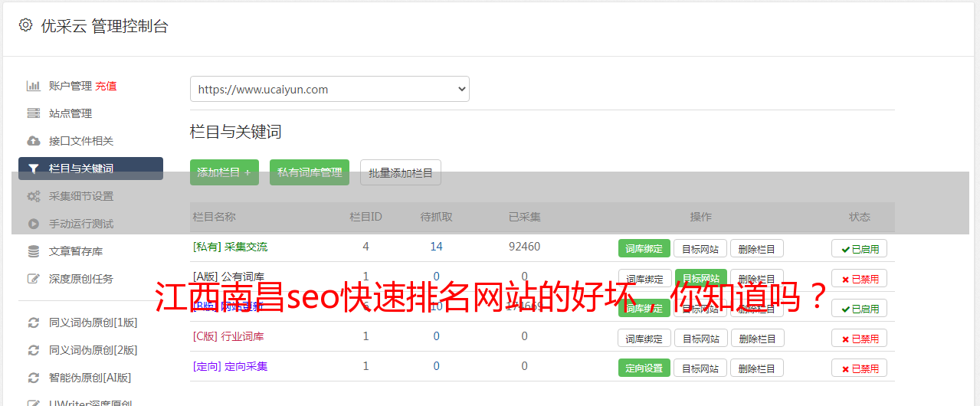Open the [私有] 采集交流 column link
This screenshot has width=980, height=406.
(231, 247)
